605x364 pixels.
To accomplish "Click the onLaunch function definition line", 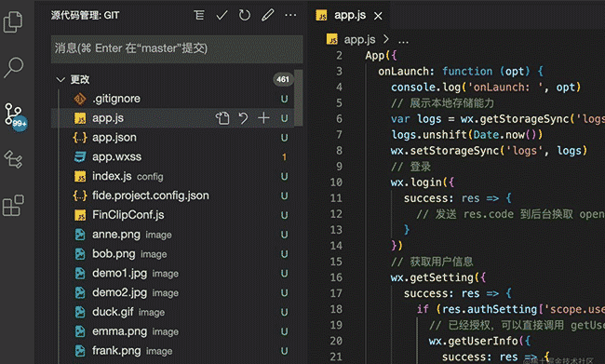I will 461,72.
